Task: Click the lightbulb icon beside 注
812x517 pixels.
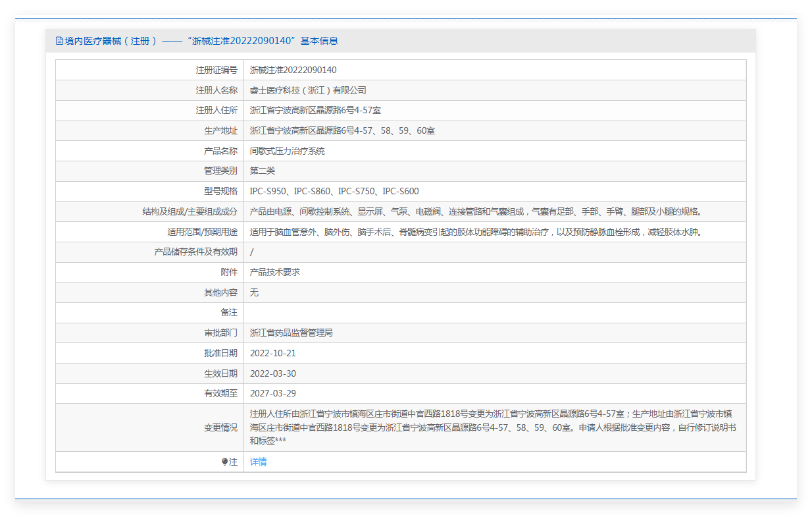Action: point(224,462)
